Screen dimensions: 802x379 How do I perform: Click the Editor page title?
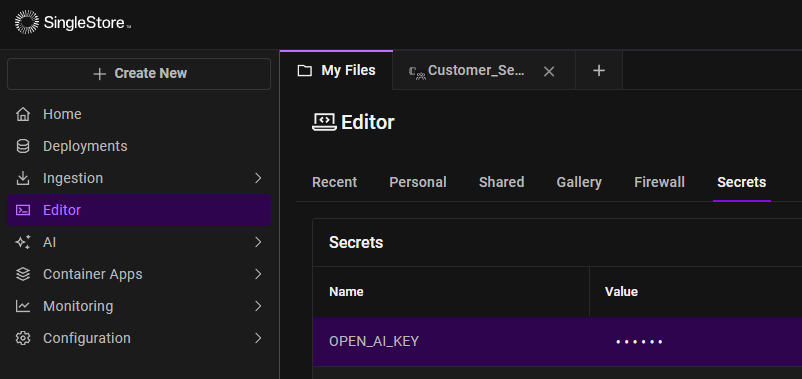click(368, 123)
